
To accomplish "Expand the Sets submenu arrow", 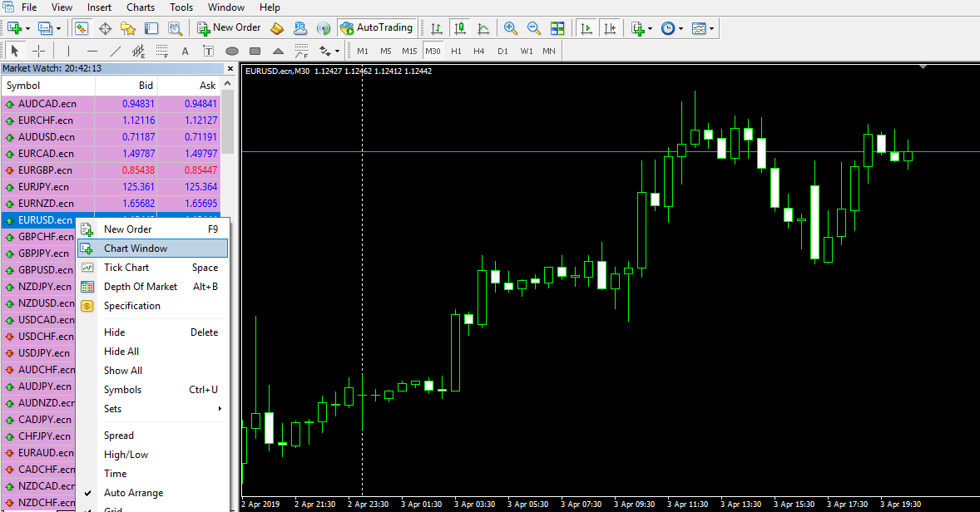I will coord(220,409).
